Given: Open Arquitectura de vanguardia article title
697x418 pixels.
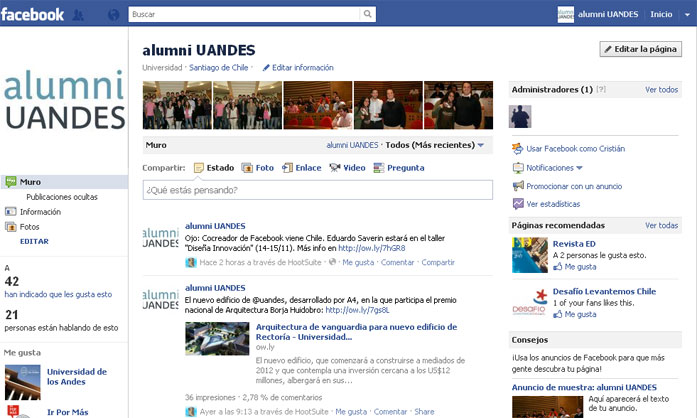Looking at the screenshot, I should point(356,332).
